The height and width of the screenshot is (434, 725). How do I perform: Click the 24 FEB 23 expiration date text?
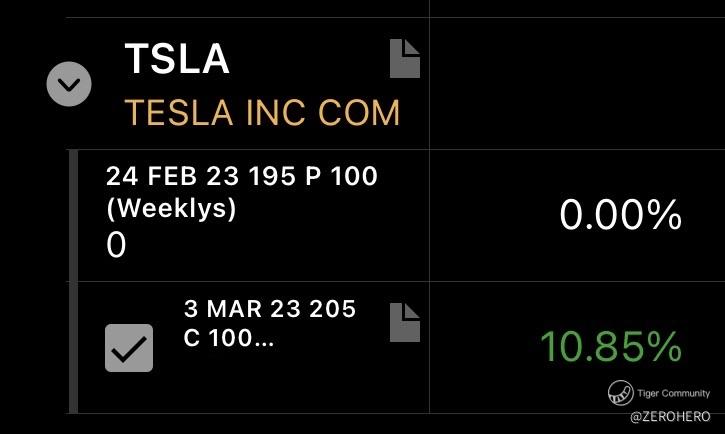click(172, 176)
